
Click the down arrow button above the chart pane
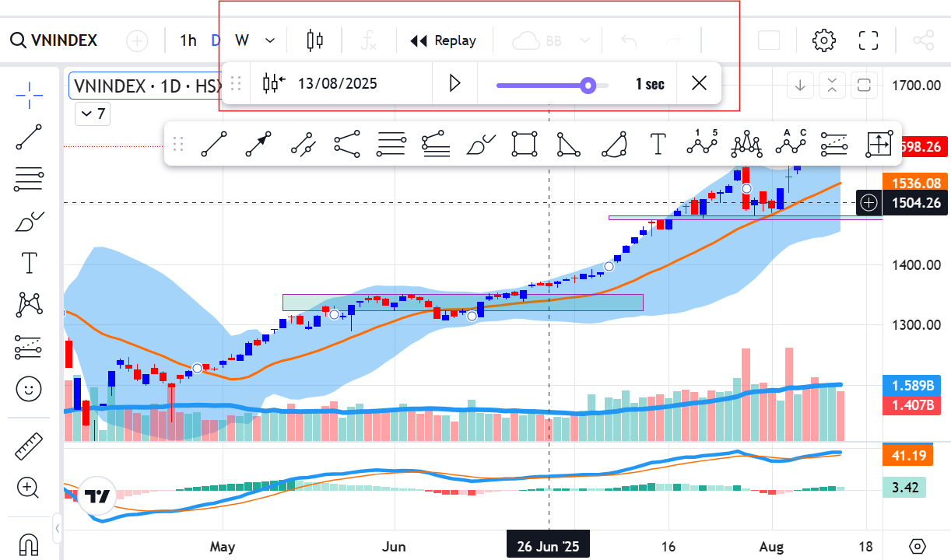click(x=800, y=86)
